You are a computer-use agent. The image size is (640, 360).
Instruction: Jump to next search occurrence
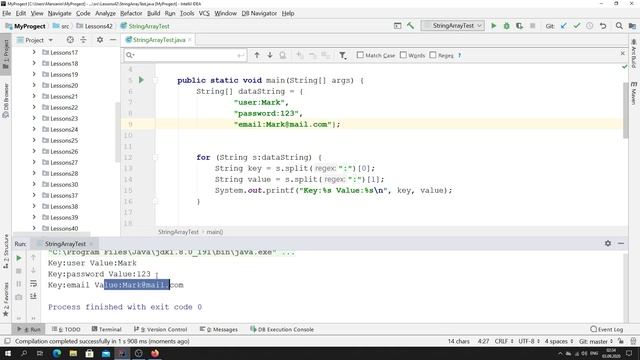pos(270,55)
